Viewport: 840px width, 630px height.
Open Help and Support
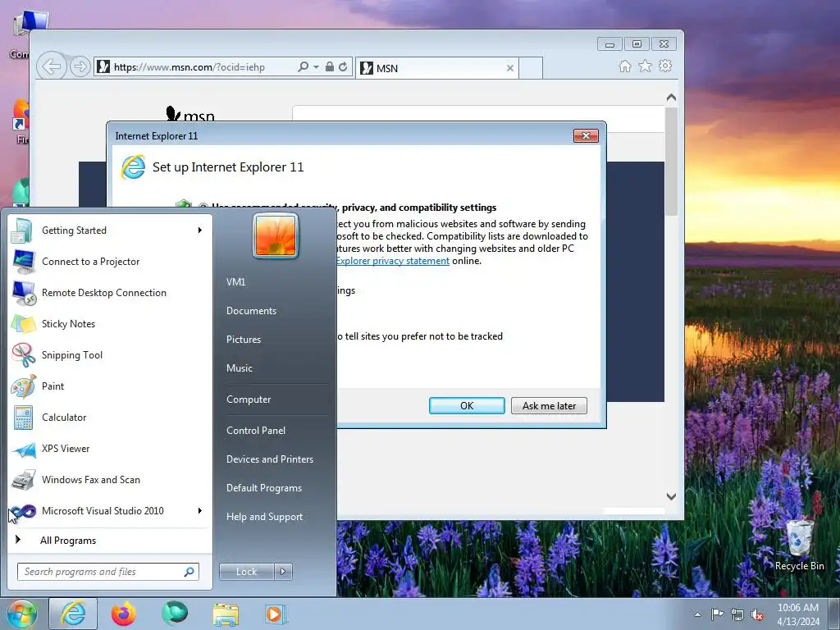click(x=264, y=517)
